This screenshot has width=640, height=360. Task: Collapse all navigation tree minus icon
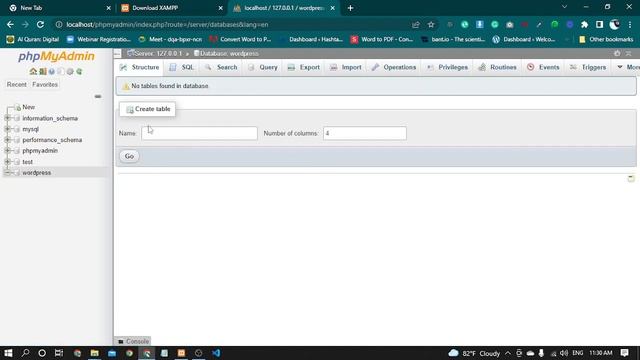click(98, 96)
